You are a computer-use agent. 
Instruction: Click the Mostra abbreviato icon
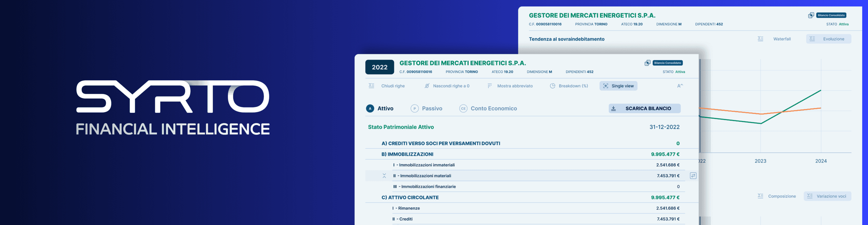coord(490,86)
